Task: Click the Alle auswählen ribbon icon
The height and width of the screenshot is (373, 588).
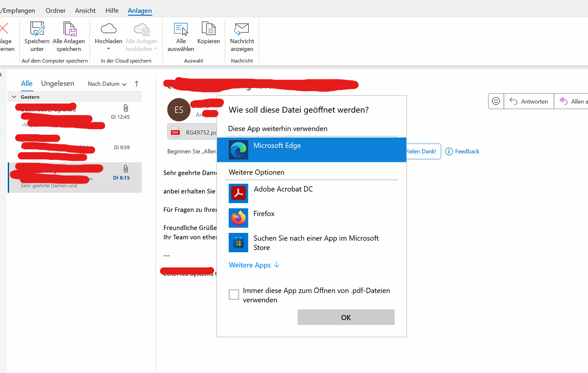Action: click(181, 37)
